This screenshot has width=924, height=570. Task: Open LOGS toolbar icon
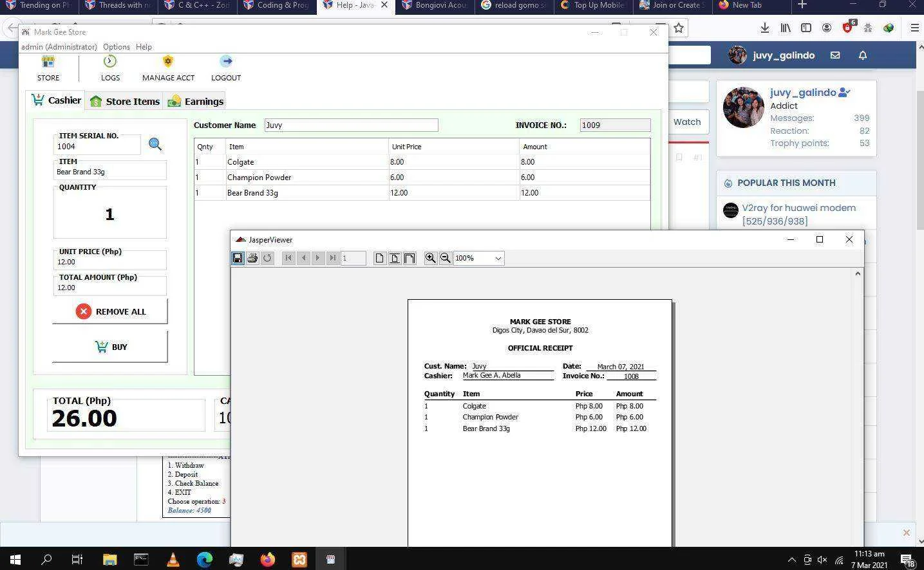(x=110, y=68)
